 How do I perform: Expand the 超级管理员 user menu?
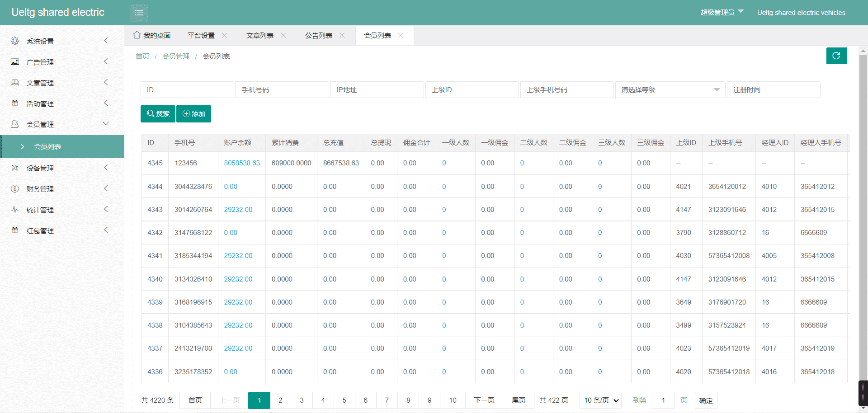click(x=722, y=12)
